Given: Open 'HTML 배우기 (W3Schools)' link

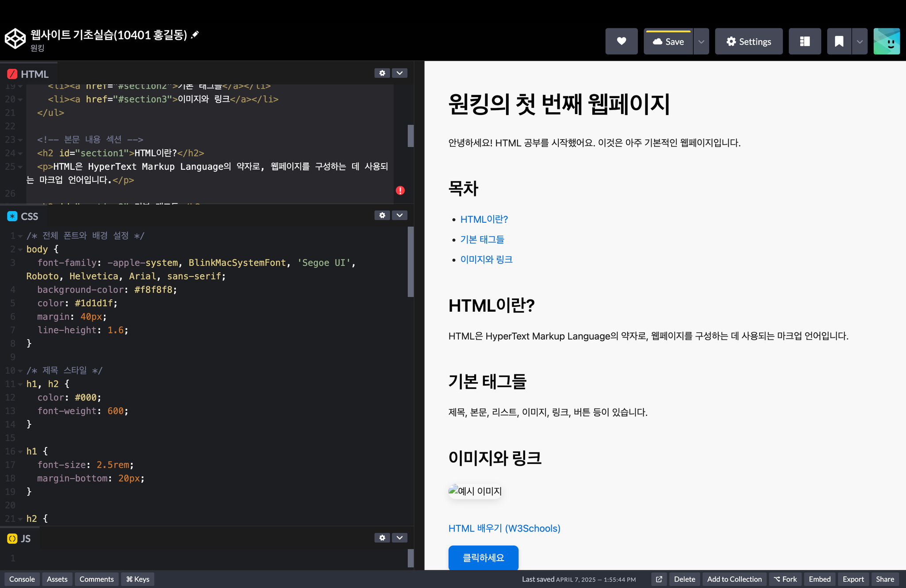Looking at the screenshot, I should (504, 528).
